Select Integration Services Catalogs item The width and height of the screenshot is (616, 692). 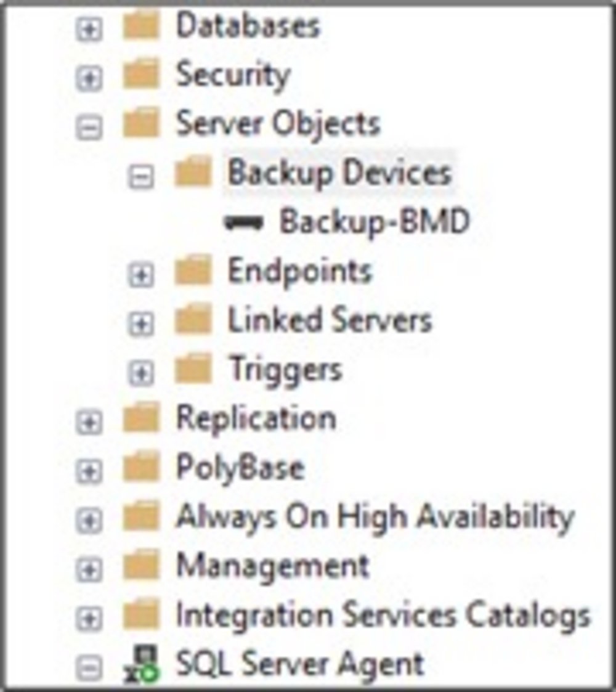point(383,615)
